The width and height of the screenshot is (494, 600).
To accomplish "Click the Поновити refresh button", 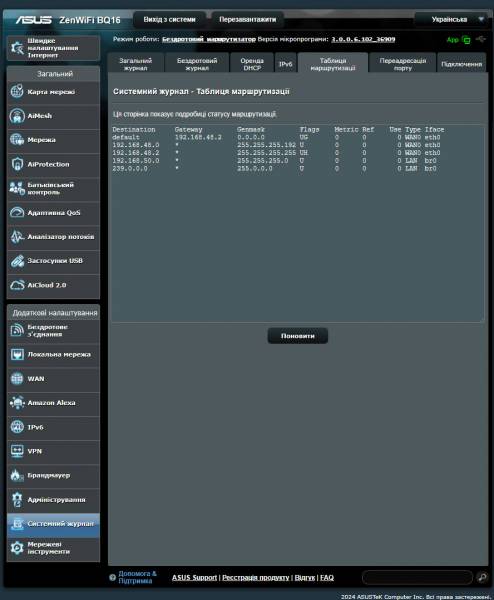I will 297,336.
